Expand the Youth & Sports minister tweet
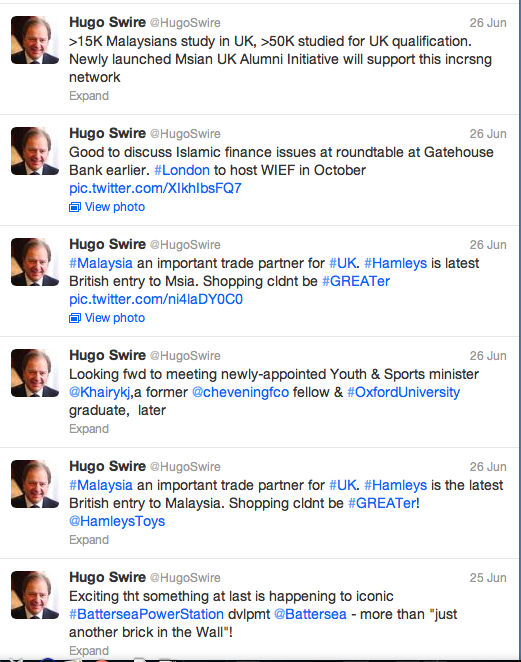521x662 pixels. tap(89, 429)
